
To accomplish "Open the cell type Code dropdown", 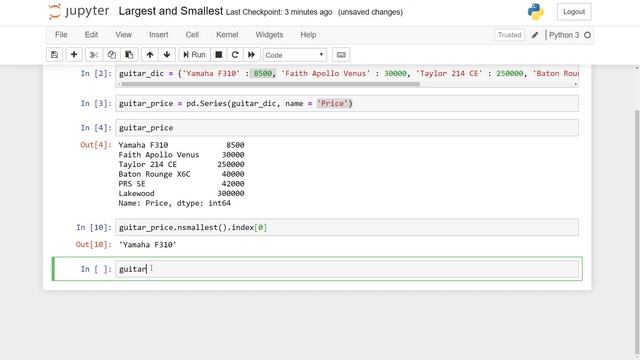I will tap(294, 55).
